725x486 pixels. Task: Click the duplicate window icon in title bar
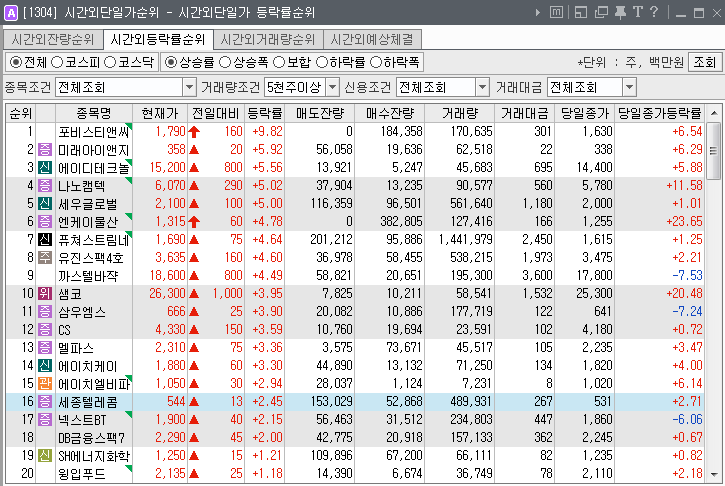[x=601, y=12]
